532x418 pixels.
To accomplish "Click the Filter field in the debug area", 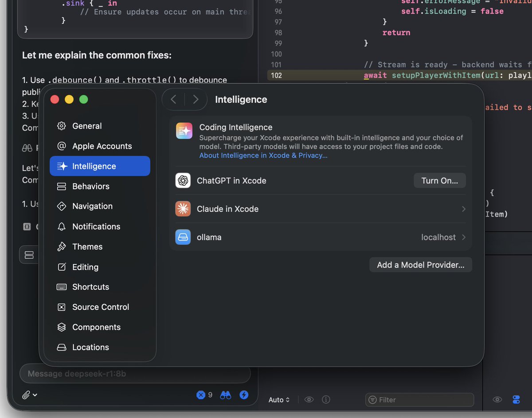I will pos(419,400).
